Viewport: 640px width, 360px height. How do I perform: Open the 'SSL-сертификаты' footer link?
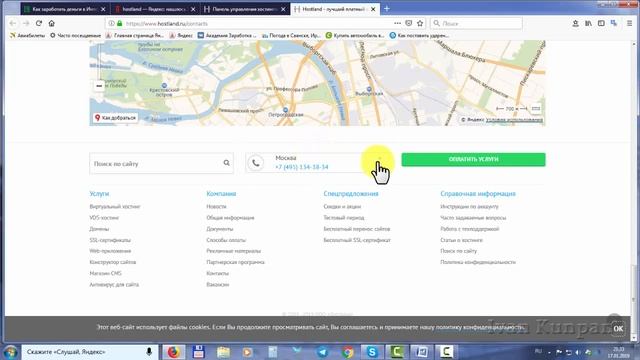pos(110,240)
